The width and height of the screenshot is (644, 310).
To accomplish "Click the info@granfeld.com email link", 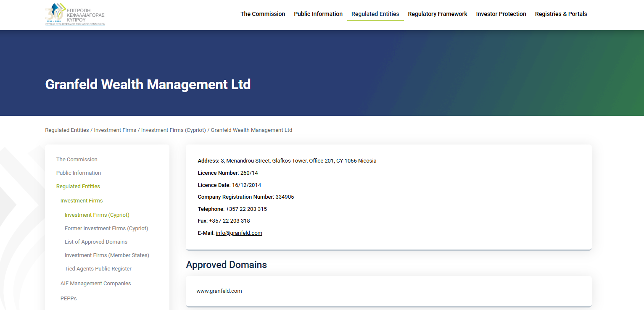I will click(239, 233).
